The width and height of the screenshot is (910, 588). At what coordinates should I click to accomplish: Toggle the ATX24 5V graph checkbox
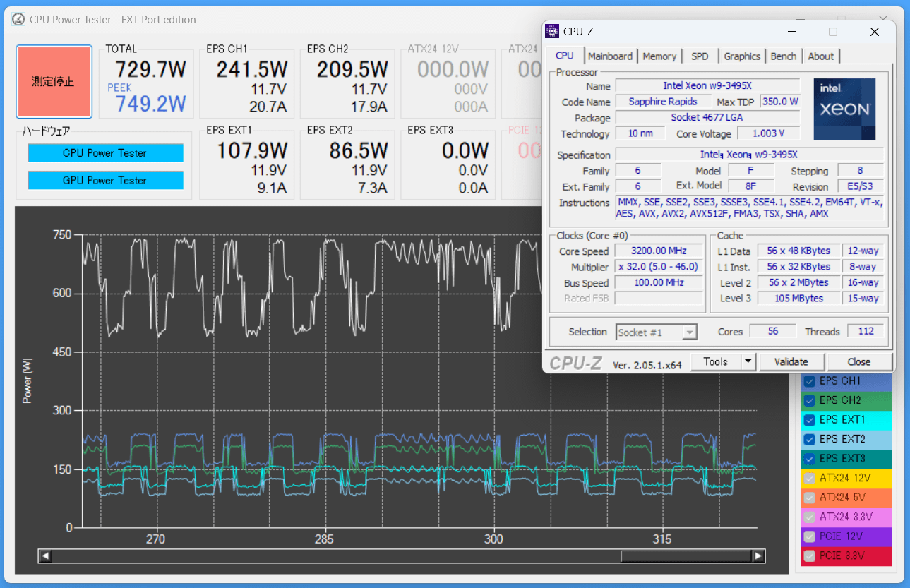pos(810,498)
